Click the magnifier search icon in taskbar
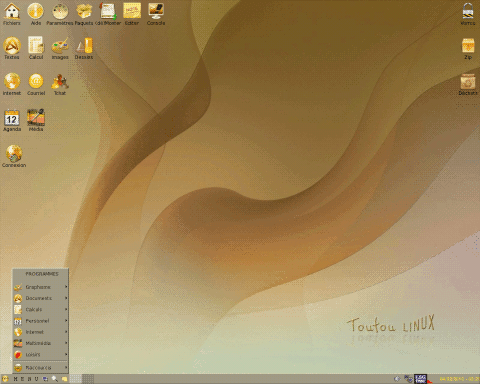The height and width of the screenshot is (384, 480). click(55, 379)
